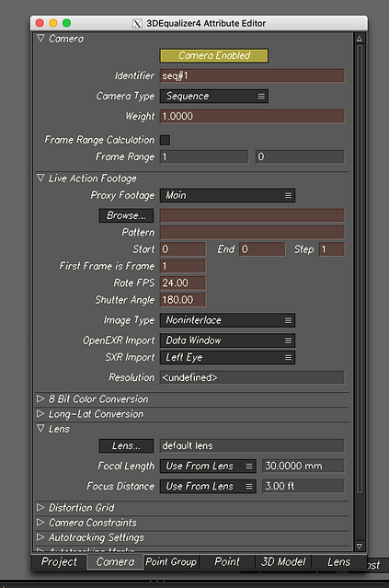Screen dimensions: 389x588
Task: Click the End frame field
Action: (x=262, y=249)
